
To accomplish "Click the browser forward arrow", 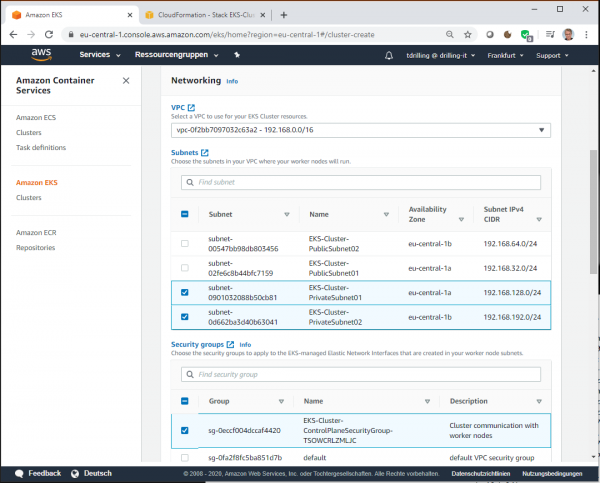I will pyautogui.click(x=31, y=34).
